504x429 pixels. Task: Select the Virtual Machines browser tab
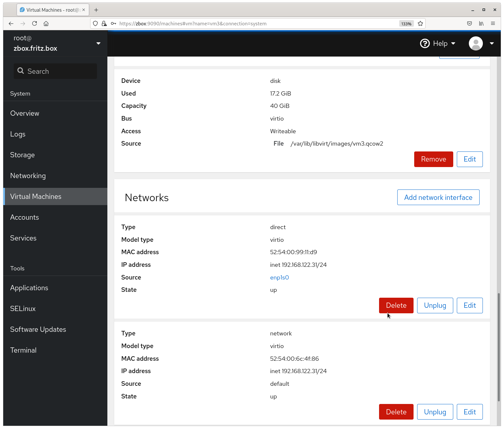(53, 10)
